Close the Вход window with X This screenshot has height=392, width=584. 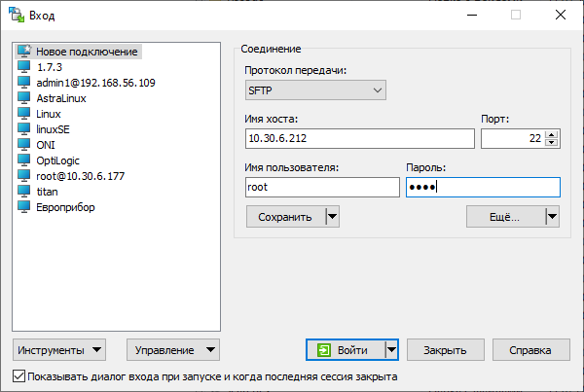pos(561,15)
